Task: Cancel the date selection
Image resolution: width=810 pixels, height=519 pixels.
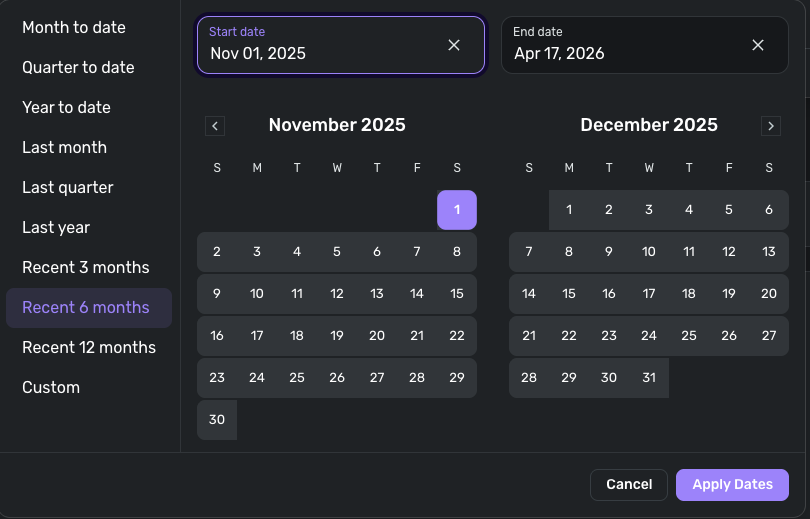Action: pyautogui.click(x=629, y=484)
